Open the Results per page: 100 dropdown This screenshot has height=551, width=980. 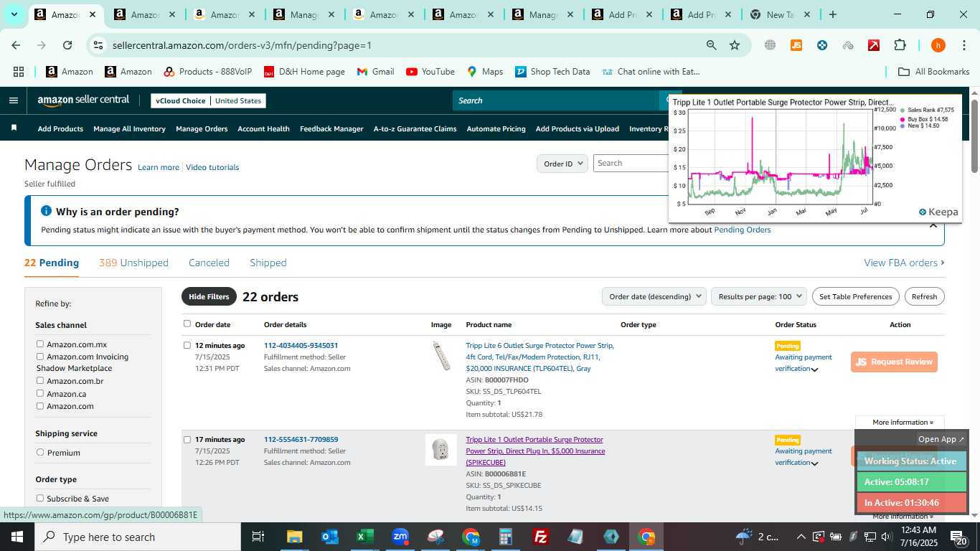(x=759, y=296)
